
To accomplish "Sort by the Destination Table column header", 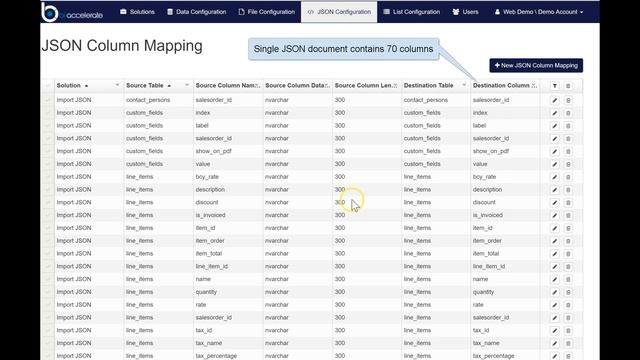I will (x=429, y=85).
